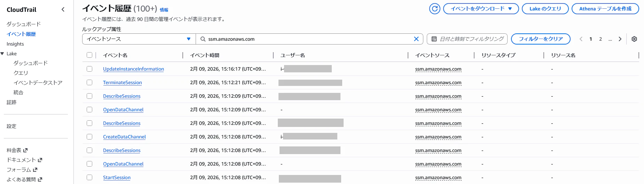644x184 pixels.
Task: Open the date and time filter field
Action: click(467, 39)
